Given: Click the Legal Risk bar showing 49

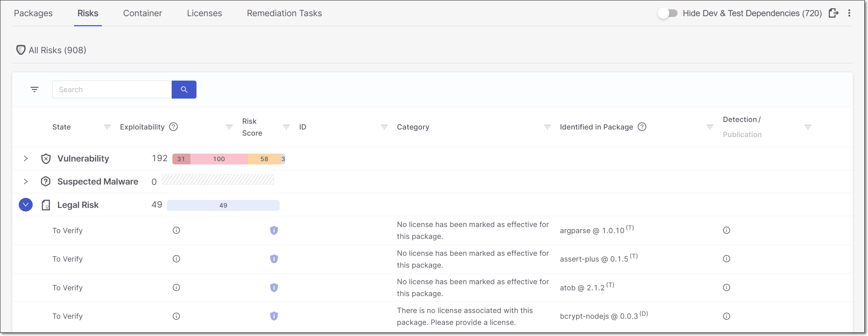Looking at the screenshot, I should (x=223, y=205).
